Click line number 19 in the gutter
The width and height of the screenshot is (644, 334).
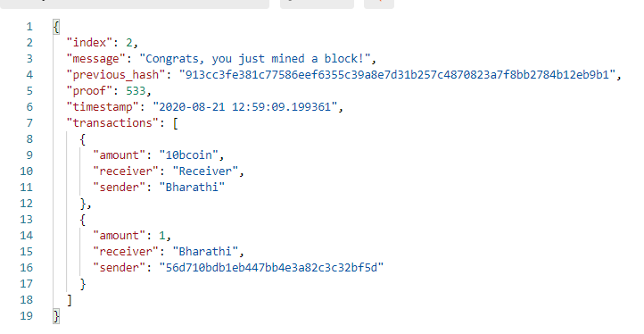tap(26, 316)
